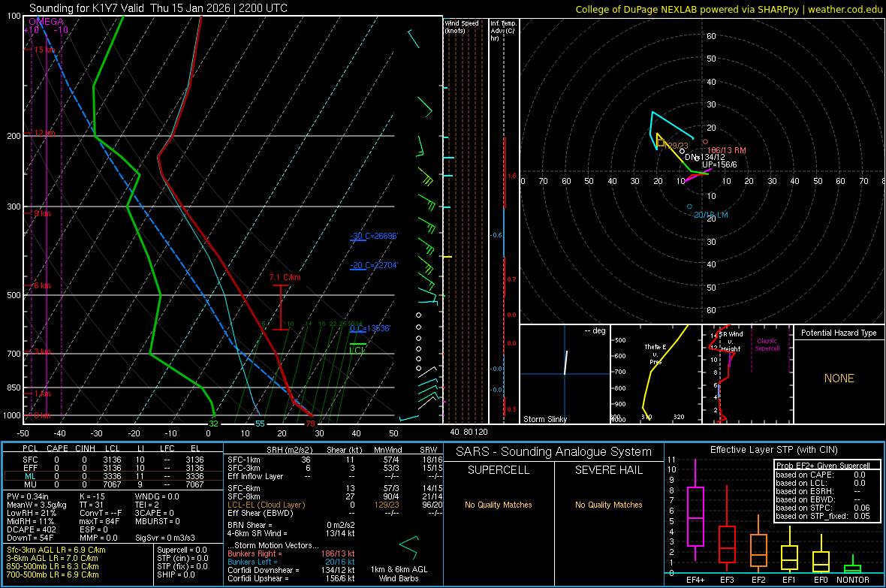886x588 pixels.
Task: Click the '186/13 RM' hodograph label
Action: click(x=727, y=150)
